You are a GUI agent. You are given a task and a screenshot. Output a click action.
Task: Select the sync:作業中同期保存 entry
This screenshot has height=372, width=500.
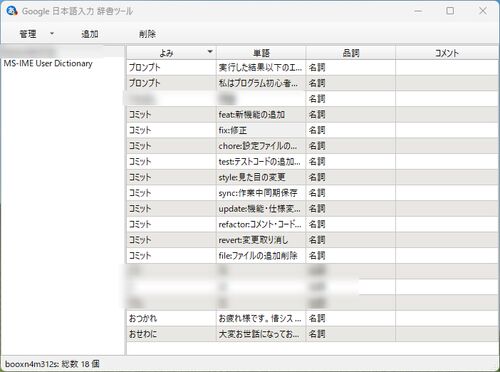click(x=261, y=193)
